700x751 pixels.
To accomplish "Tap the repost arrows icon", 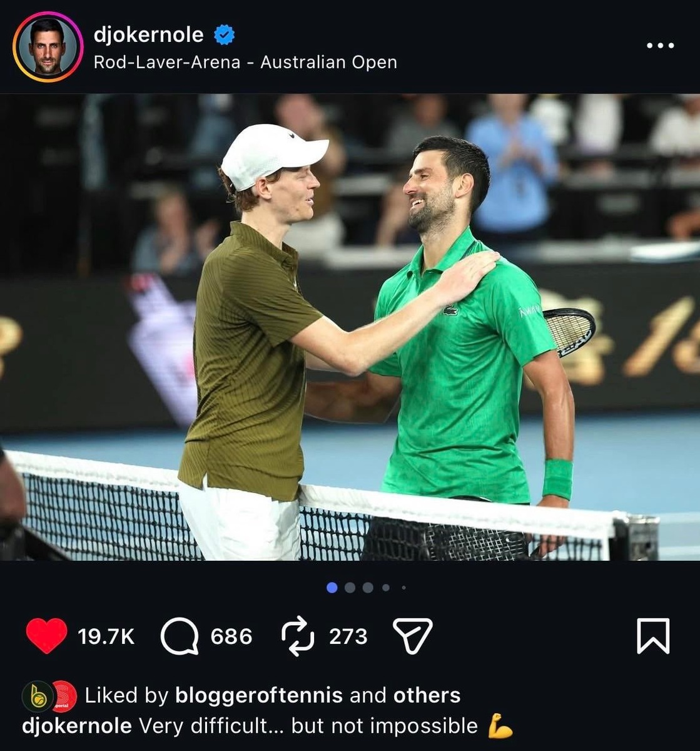I will tap(297, 636).
